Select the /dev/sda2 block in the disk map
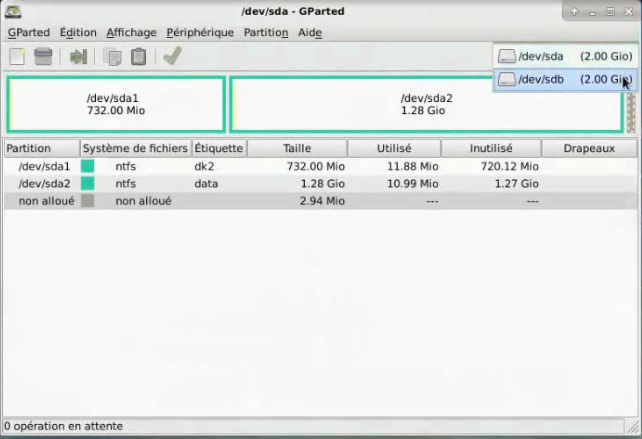642x439 pixels. coord(426,104)
